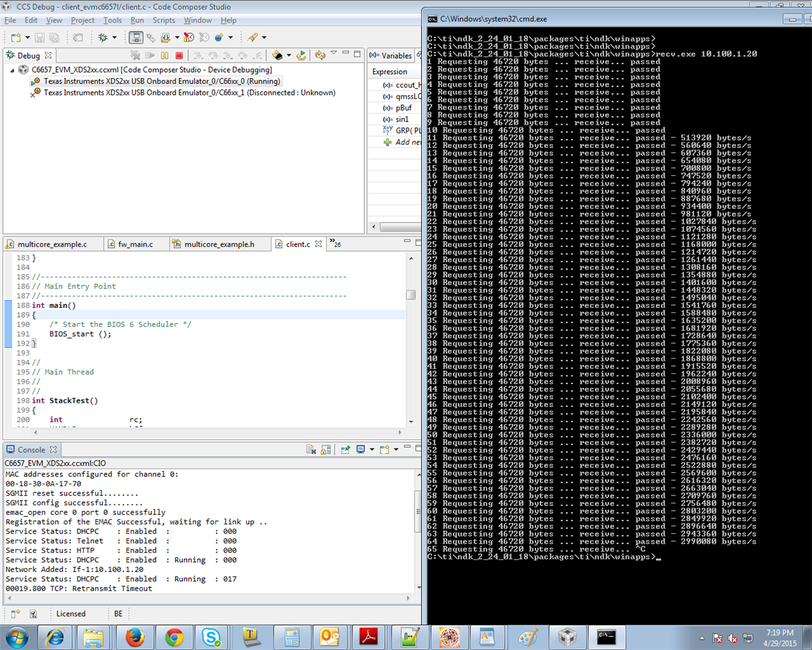Screen dimensions: 812x650
Task: Click the Refresh icon in Debug view
Action: point(320,56)
